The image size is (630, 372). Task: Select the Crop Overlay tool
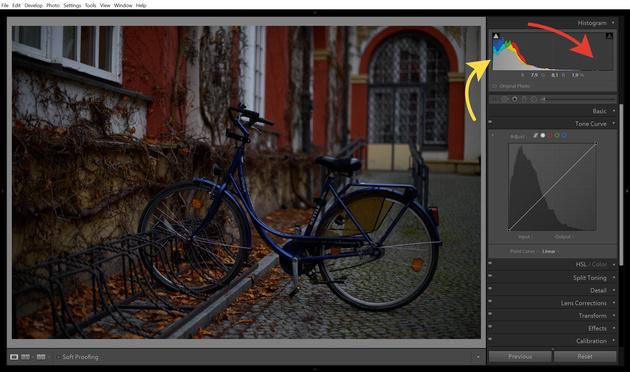(495, 99)
